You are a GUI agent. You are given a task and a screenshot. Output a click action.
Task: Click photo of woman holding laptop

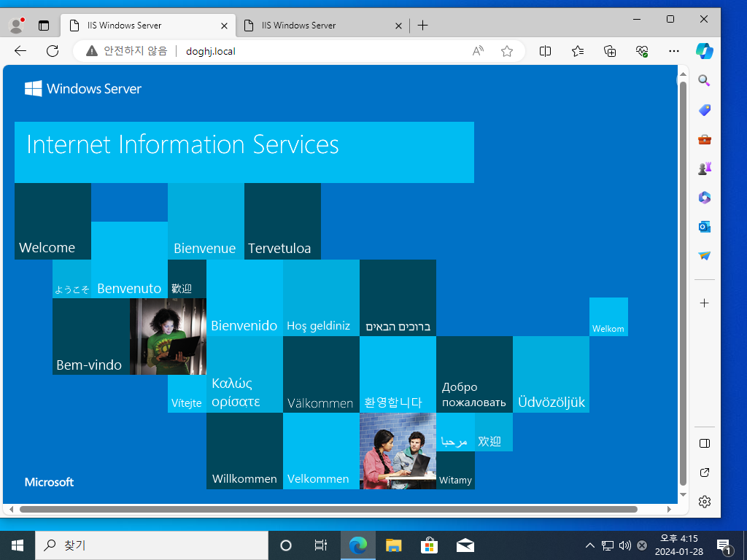click(168, 337)
